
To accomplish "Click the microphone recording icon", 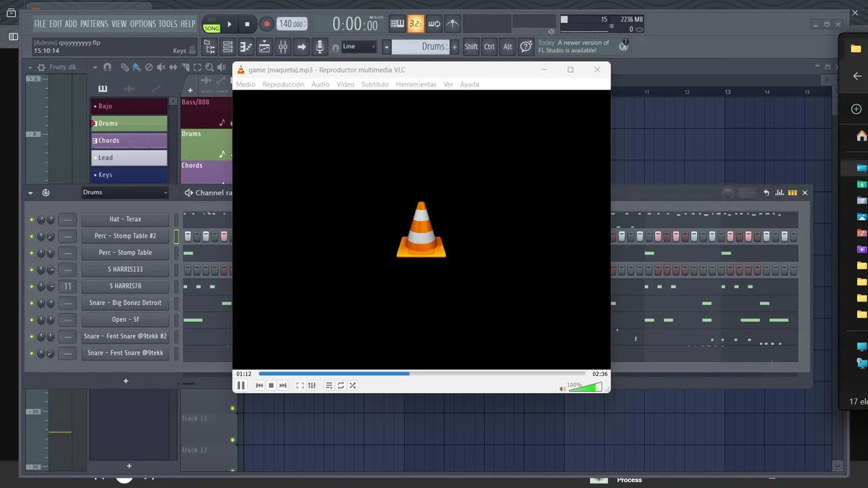I will point(320,47).
